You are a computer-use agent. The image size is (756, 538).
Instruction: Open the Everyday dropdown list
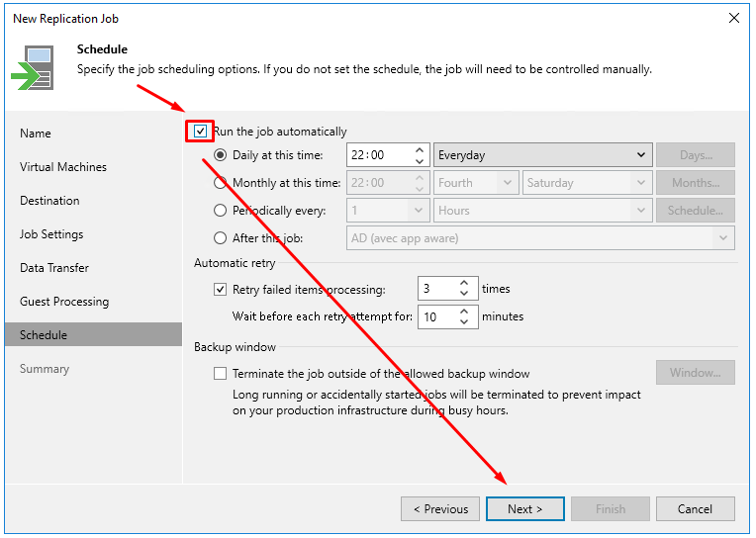(x=543, y=155)
